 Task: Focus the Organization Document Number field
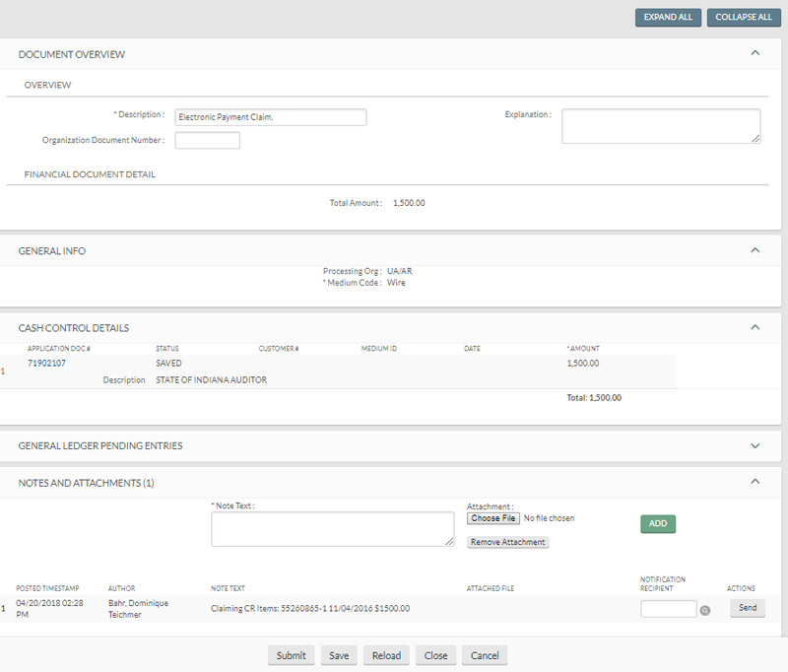(207, 141)
